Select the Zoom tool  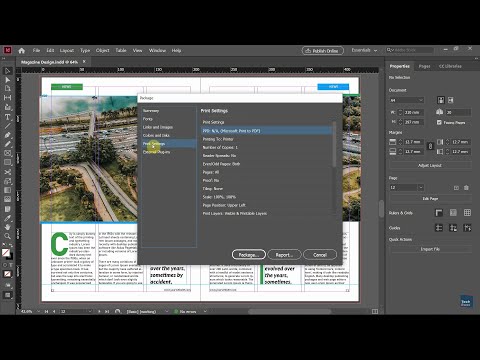point(7,236)
